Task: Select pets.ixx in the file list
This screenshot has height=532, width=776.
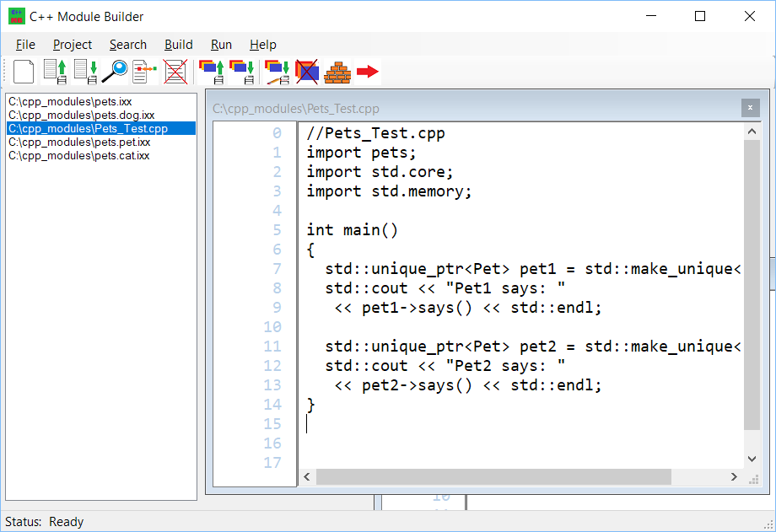Action: click(x=101, y=101)
